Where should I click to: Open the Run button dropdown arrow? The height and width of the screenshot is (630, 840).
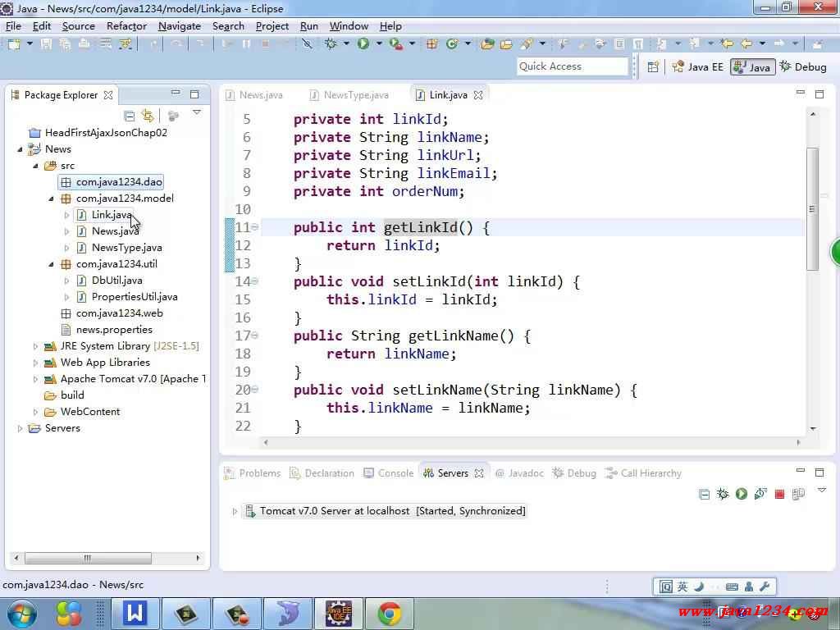(379, 44)
